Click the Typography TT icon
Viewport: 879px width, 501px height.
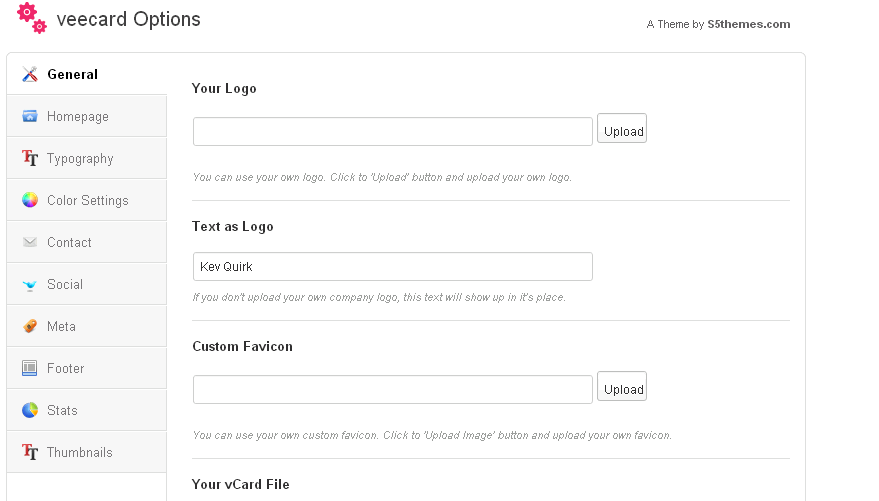[29, 158]
